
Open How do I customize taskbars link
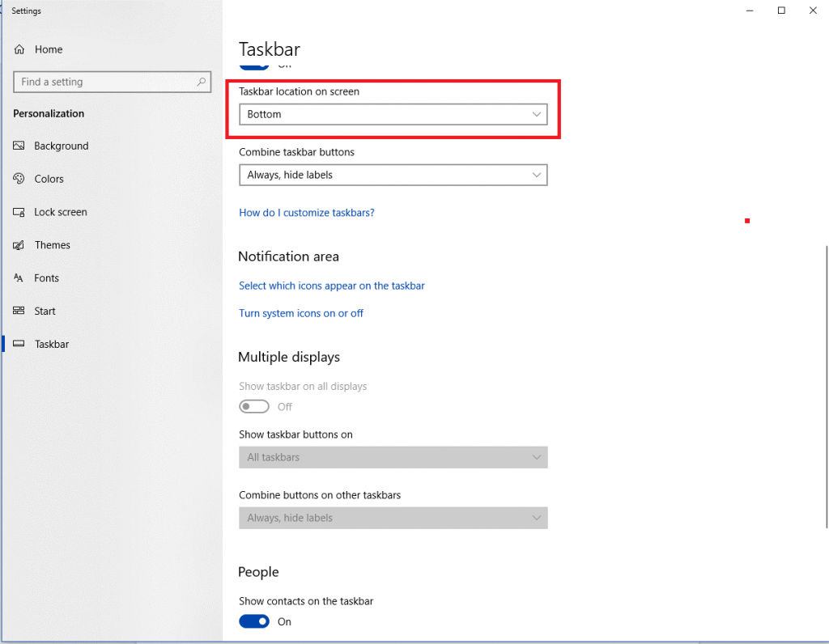pyautogui.click(x=307, y=213)
